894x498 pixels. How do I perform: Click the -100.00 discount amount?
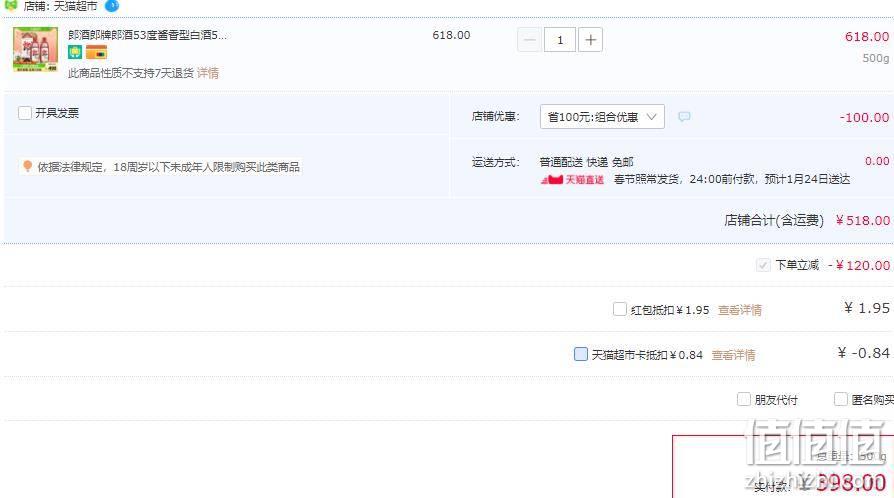pos(864,118)
